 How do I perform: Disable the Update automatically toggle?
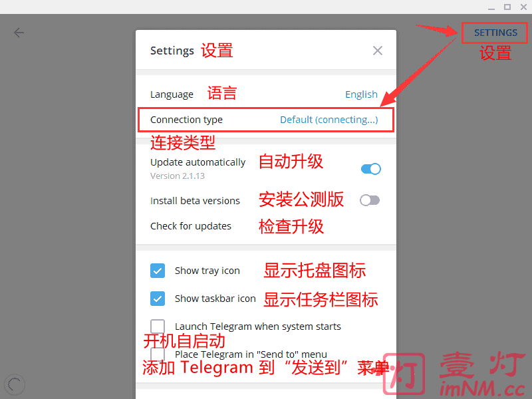[x=371, y=169]
